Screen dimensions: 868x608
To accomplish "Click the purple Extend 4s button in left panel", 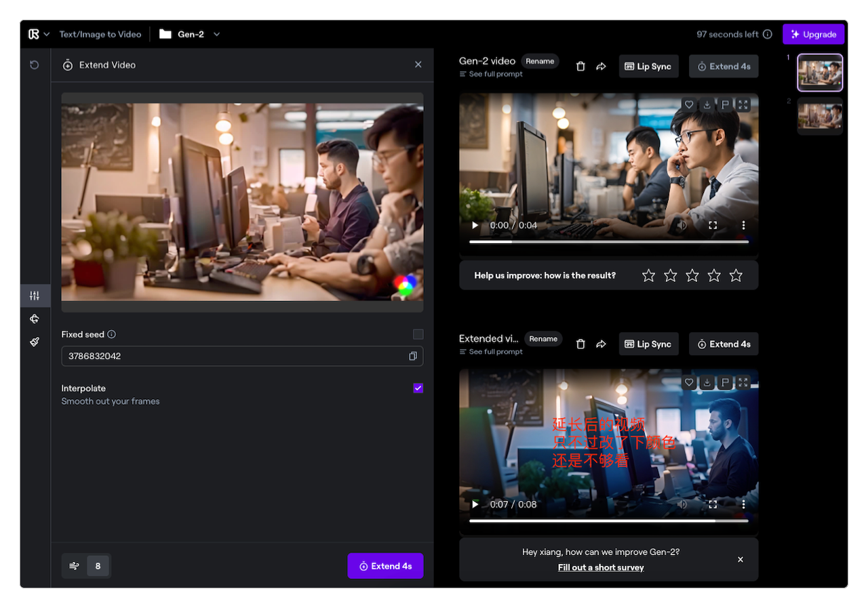I will [x=385, y=566].
